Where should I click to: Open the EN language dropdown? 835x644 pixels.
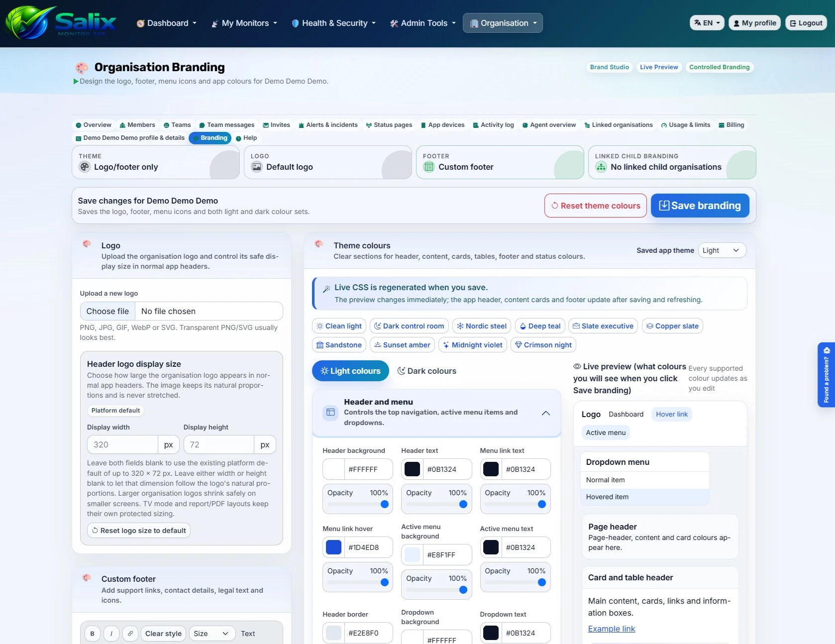(x=707, y=23)
